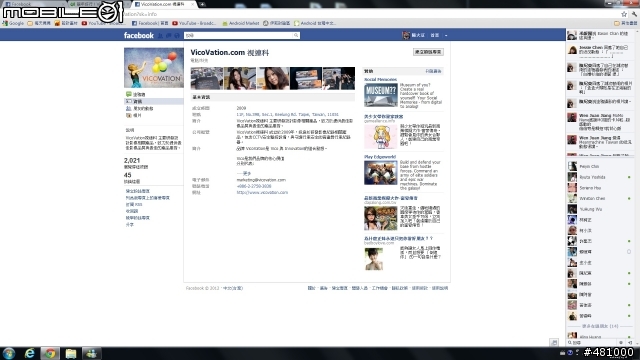Image resolution: width=640 pixels, height=360 pixels.
Task: Open the third photo strip thumbnail
Action: 273,78
